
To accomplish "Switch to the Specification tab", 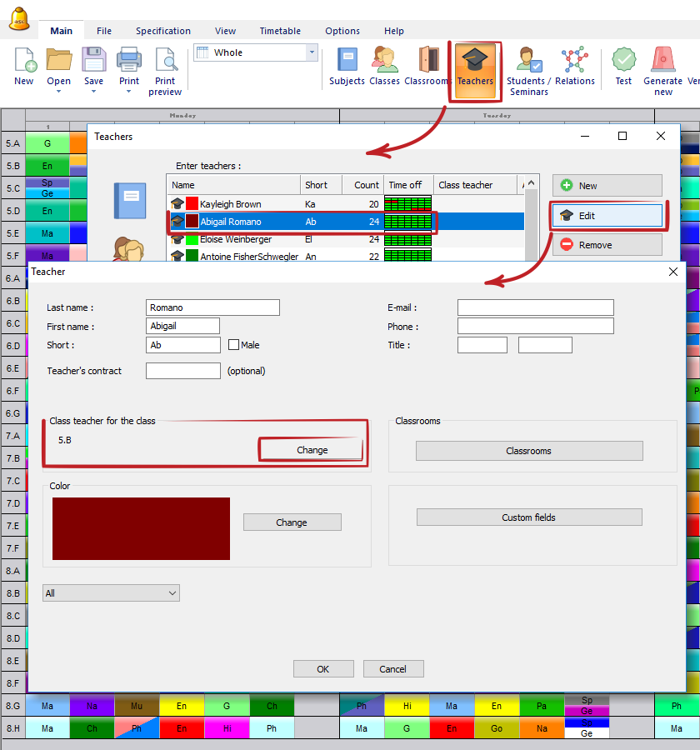I will [163, 31].
